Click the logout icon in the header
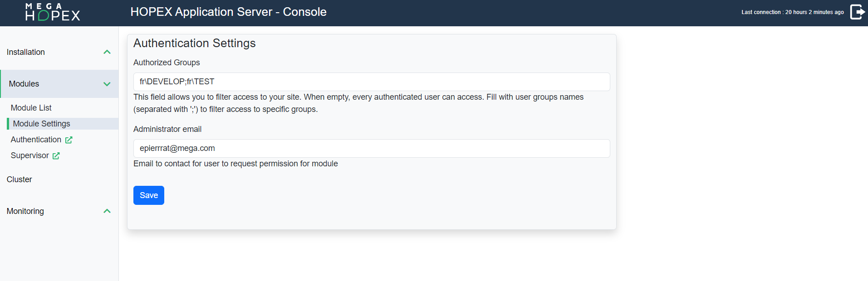This screenshot has width=868, height=281. point(857,12)
